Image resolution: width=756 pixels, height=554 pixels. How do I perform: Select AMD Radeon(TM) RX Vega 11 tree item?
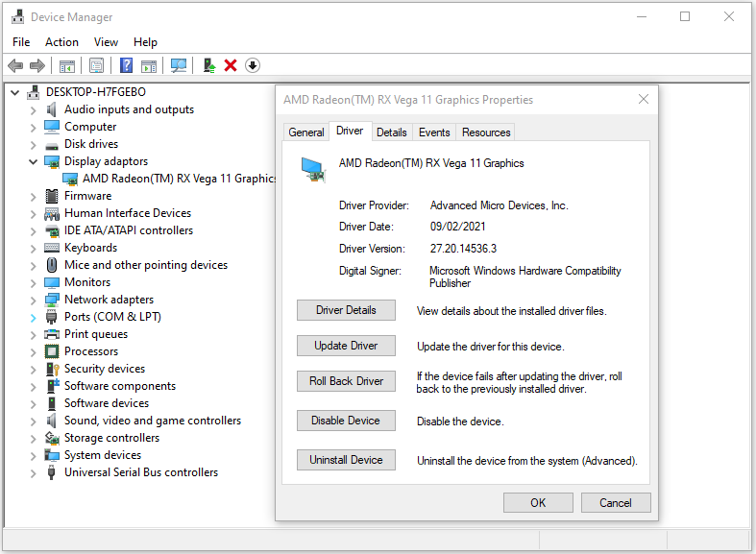click(180, 179)
